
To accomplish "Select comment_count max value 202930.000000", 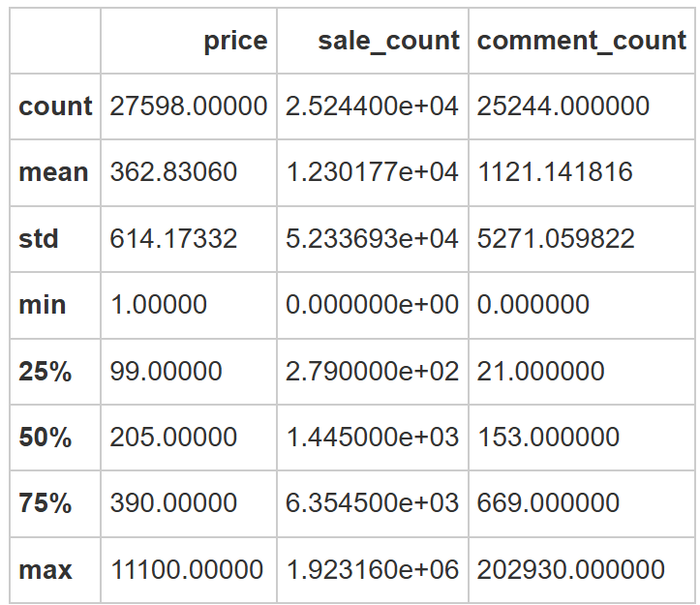I will (571, 570).
